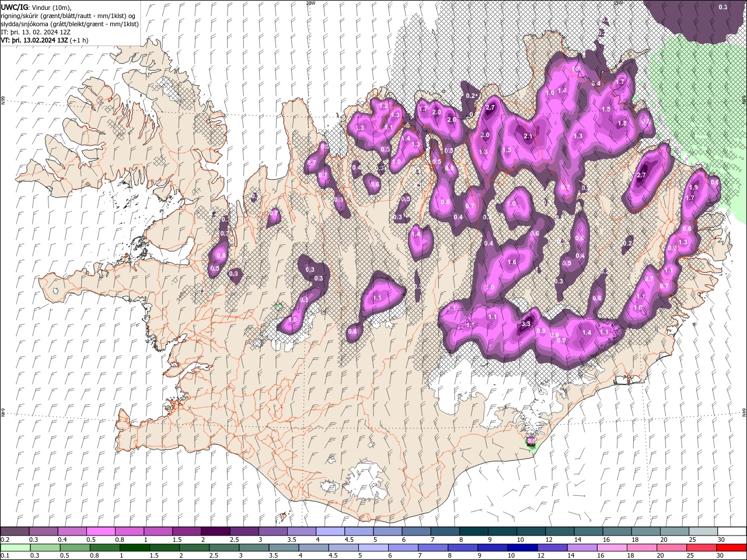Pick the darkest purple swatch at upper legend 2
747x560 pixels.
point(215,531)
